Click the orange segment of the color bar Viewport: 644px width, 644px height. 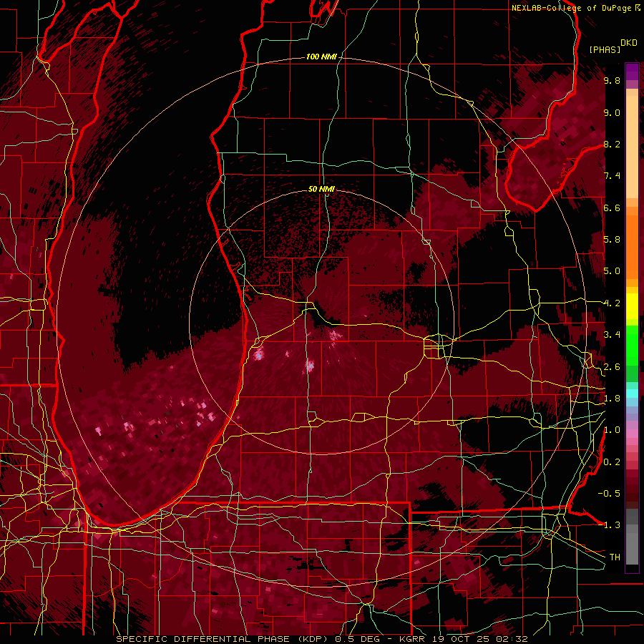click(632, 243)
